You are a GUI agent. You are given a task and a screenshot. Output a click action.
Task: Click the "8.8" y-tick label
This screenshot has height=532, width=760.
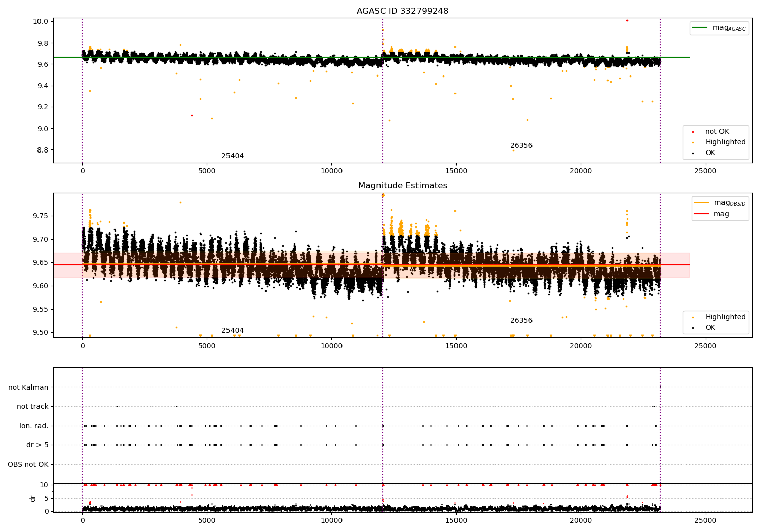click(x=43, y=150)
